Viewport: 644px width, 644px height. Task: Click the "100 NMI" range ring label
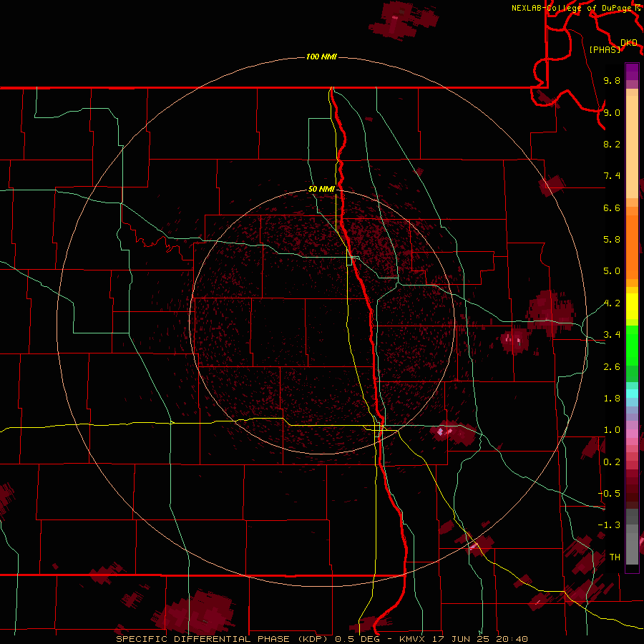[321, 57]
